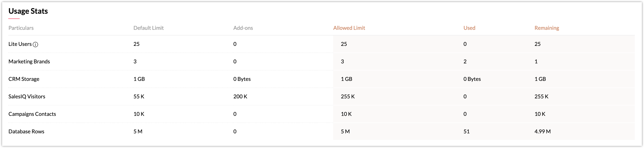Select the SalesIQ Visitors row label

[x=27, y=96]
